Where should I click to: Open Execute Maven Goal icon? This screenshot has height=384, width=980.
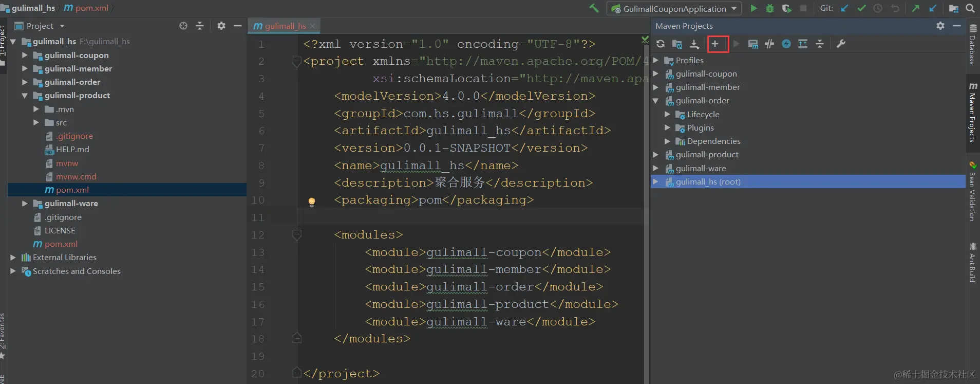(x=753, y=44)
